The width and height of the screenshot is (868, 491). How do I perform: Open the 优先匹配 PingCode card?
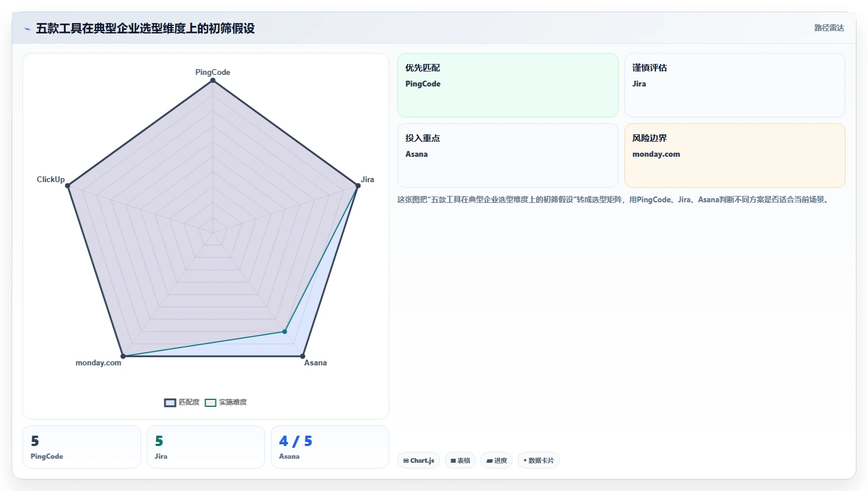click(508, 85)
